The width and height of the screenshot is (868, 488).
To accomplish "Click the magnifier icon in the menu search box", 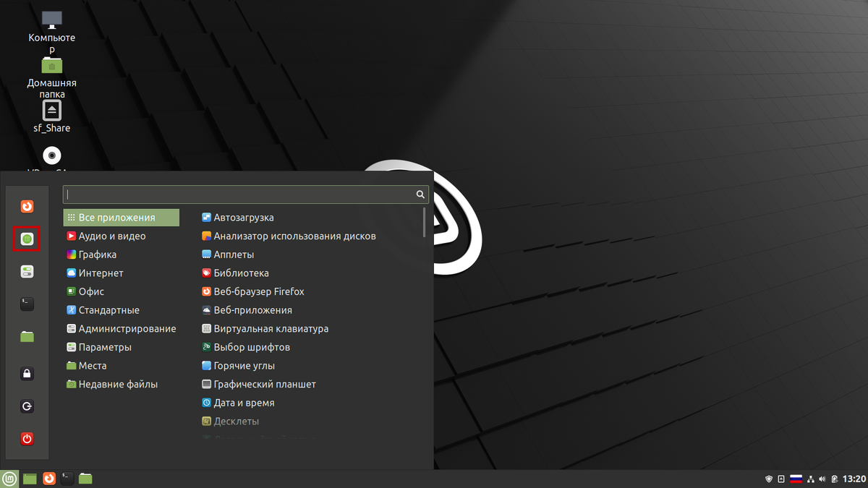I will 420,194.
